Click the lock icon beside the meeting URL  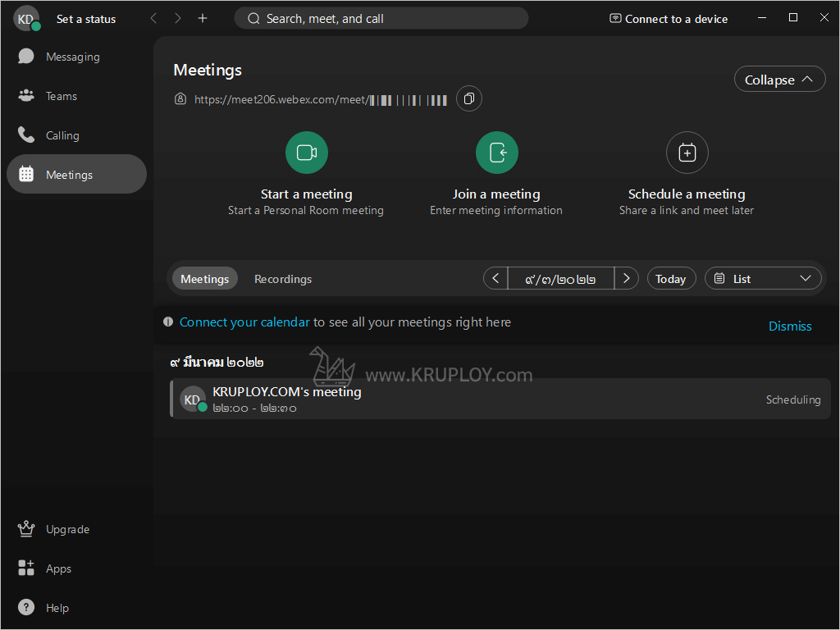(180, 98)
